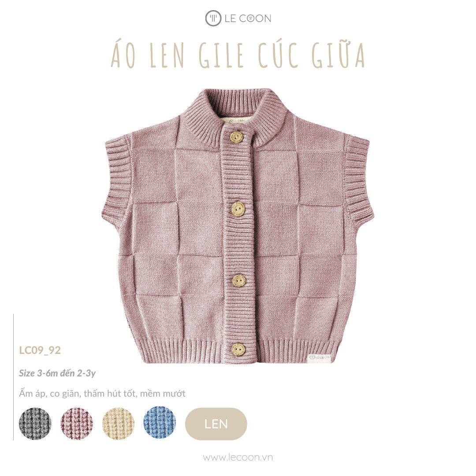Select the gray wool color swatch
Viewport: 476px width, 476px height.
(x=35, y=424)
